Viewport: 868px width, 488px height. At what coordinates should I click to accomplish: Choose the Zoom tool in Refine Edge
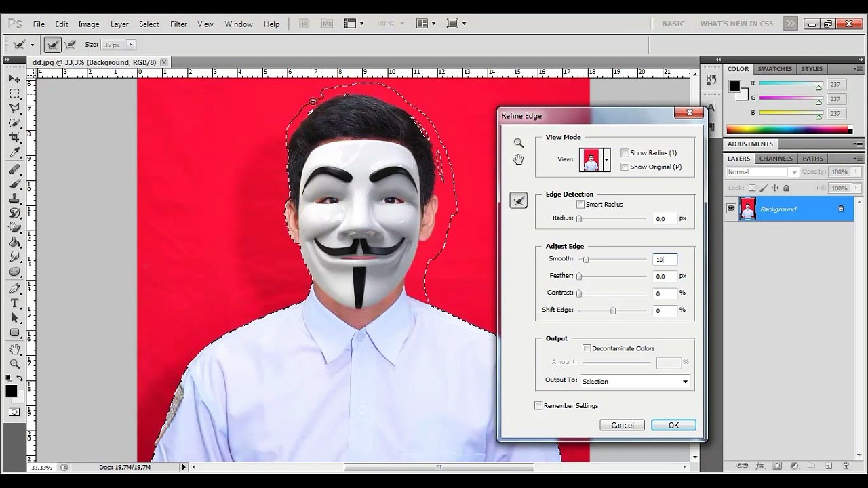point(519,143)
